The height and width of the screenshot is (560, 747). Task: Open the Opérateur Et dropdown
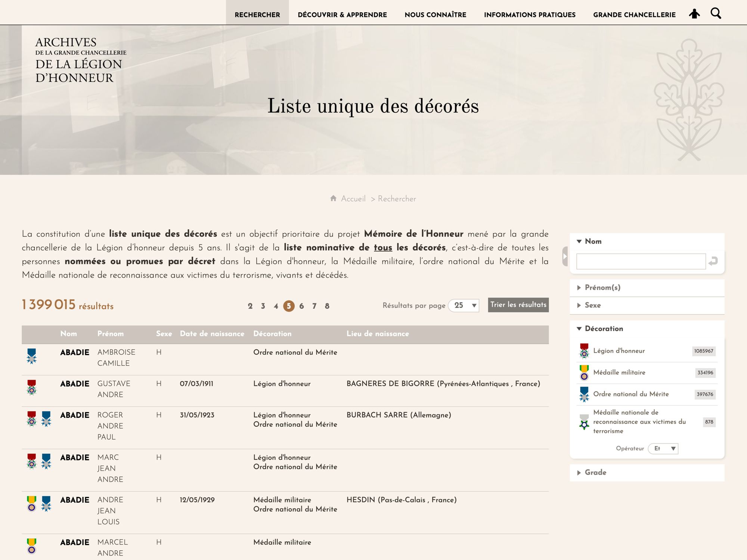tap(663, 449)
